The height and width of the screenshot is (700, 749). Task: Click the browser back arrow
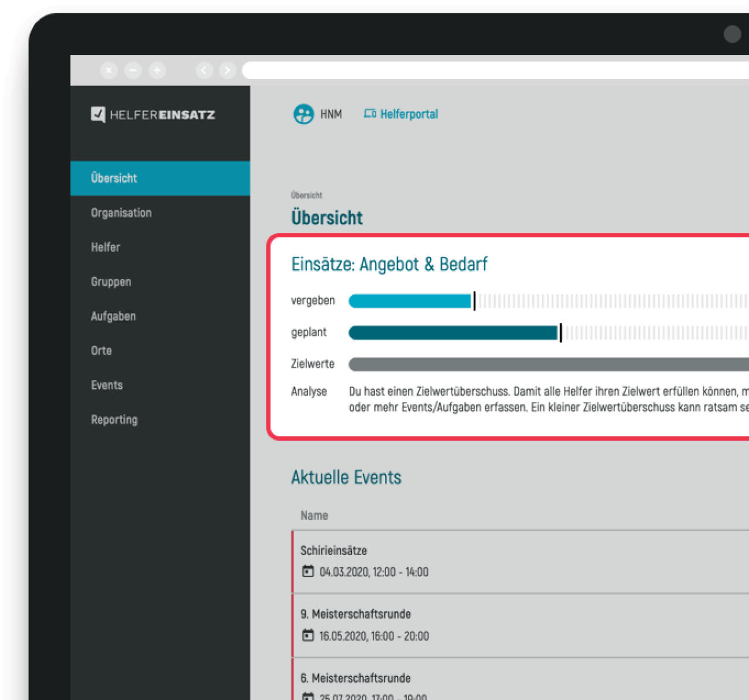coord(203,69)
